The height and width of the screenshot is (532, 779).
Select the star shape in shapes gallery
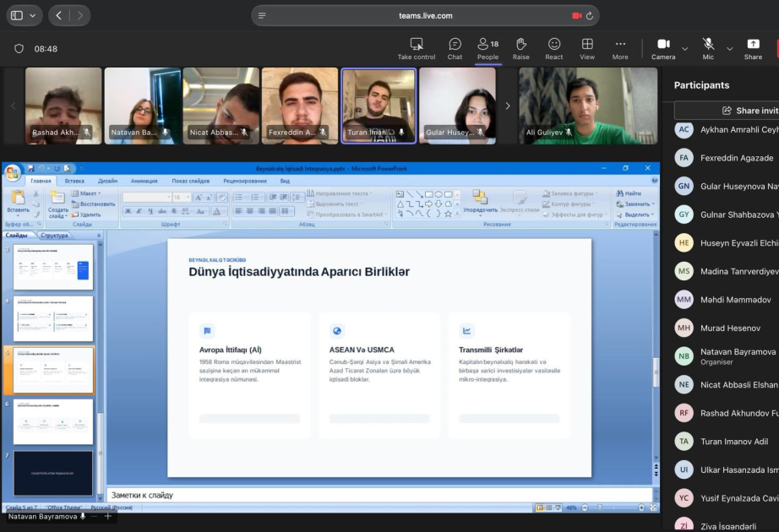tap(448, 214)
